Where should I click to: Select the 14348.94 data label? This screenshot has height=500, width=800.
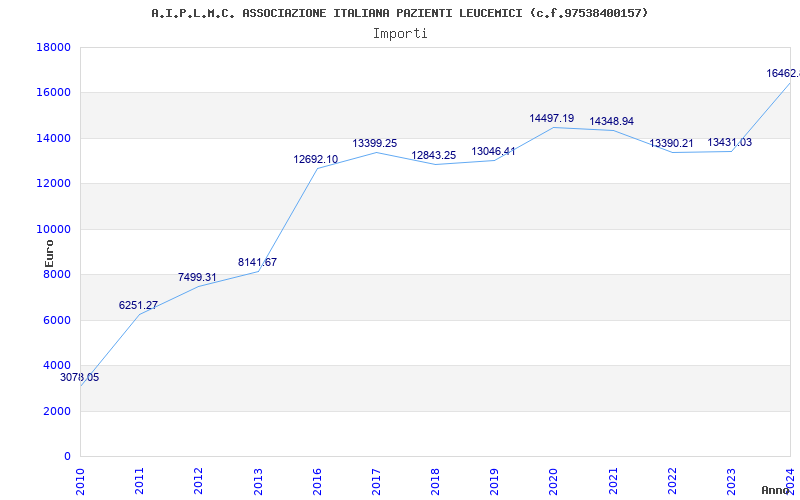point(611,121)
